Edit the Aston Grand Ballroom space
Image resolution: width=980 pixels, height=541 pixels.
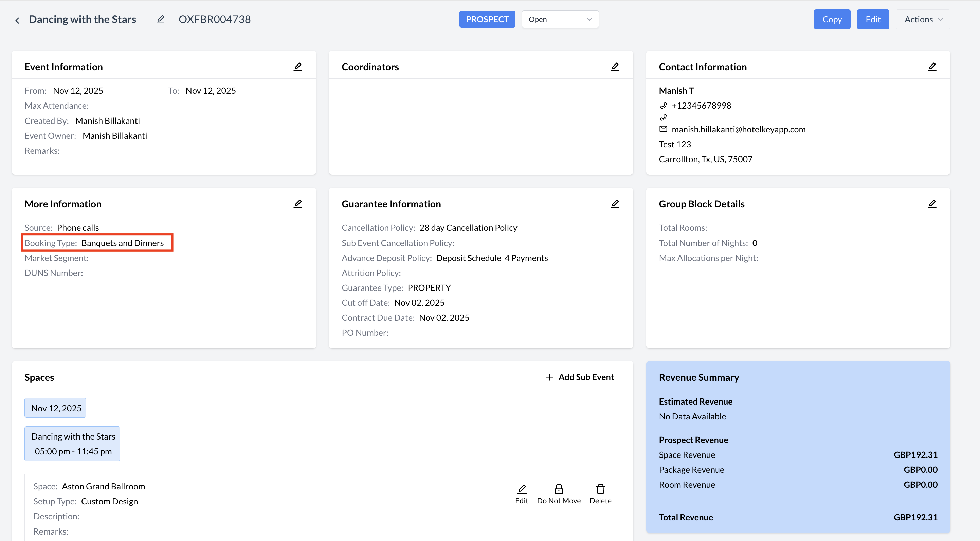(522, 493)
